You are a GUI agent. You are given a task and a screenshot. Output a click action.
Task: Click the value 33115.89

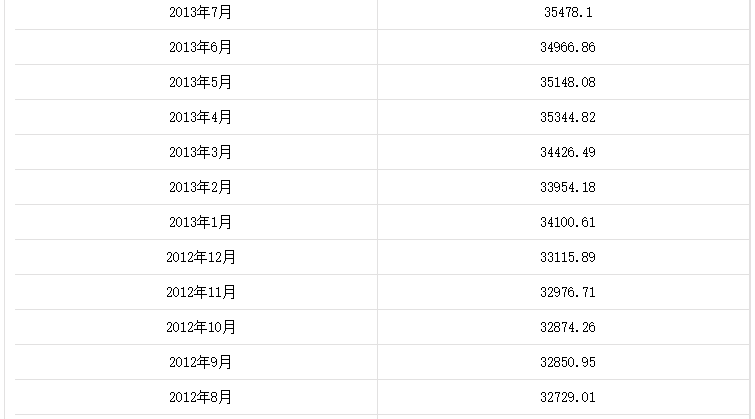568,257
